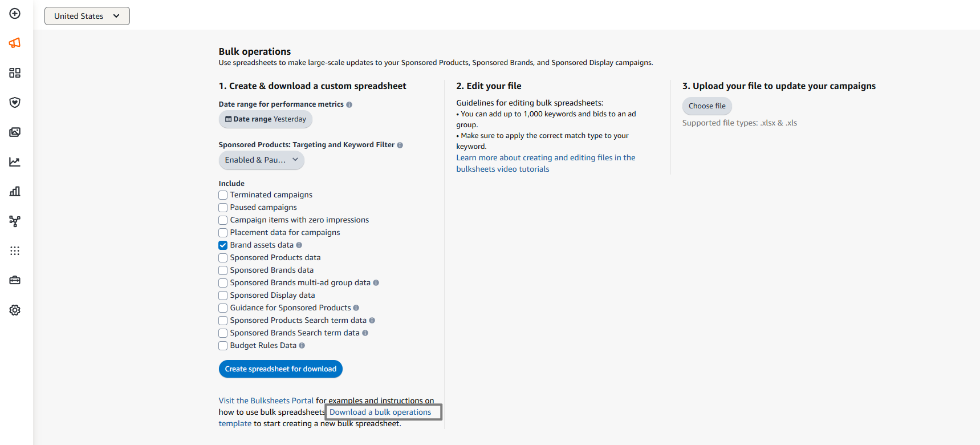Select the Campaigns megaphone icon in sidebar
Screen dimensions: 980x445
(x=14, y=43)
